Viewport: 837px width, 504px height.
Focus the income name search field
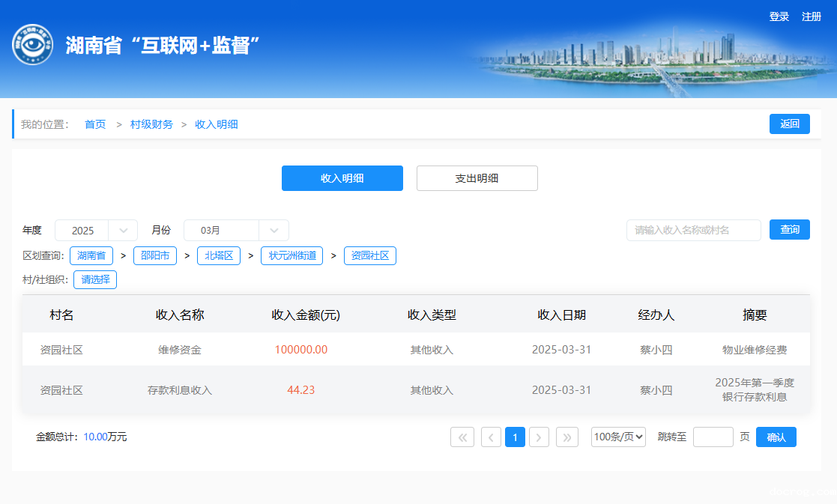(693, 230)
